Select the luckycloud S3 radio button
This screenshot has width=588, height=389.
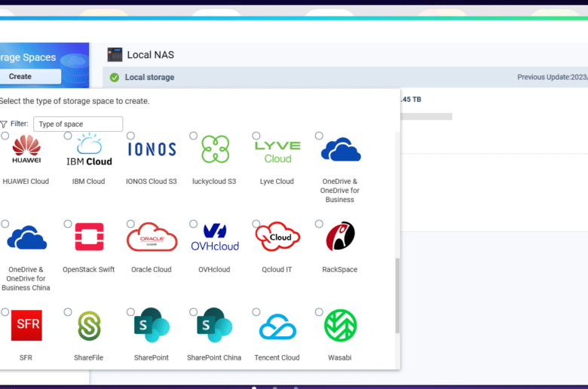[x=193, y=136]
